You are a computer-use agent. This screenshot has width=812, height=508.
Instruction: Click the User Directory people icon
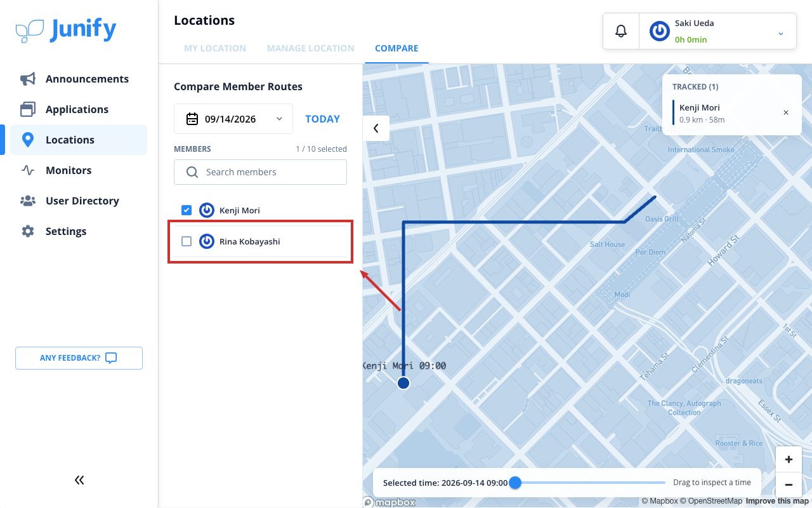point(28,201)
